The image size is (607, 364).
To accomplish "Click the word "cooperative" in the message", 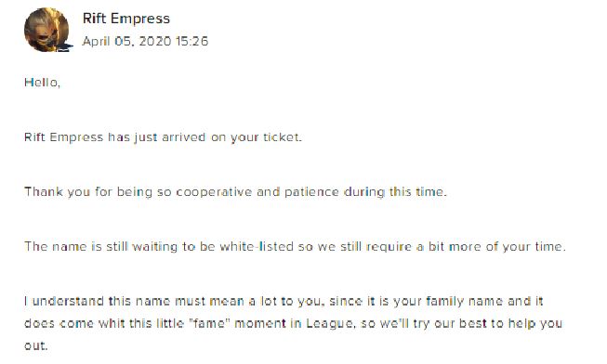I will [214, 192].
